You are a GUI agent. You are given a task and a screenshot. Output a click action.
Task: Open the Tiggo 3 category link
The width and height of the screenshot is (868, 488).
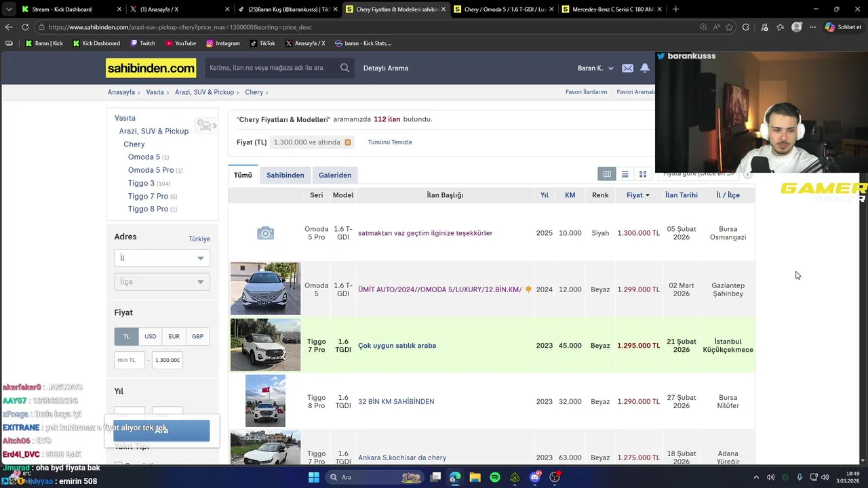[x=141, y=183]
